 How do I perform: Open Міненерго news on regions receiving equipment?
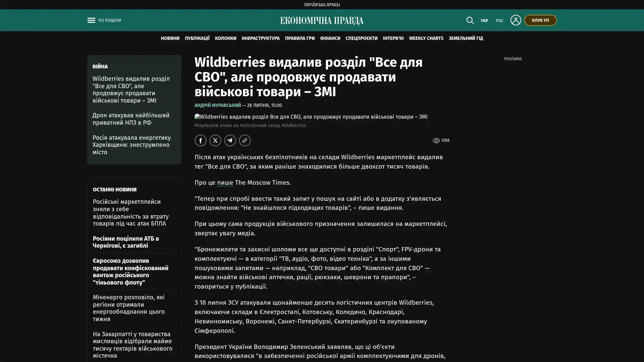[129, 308]
